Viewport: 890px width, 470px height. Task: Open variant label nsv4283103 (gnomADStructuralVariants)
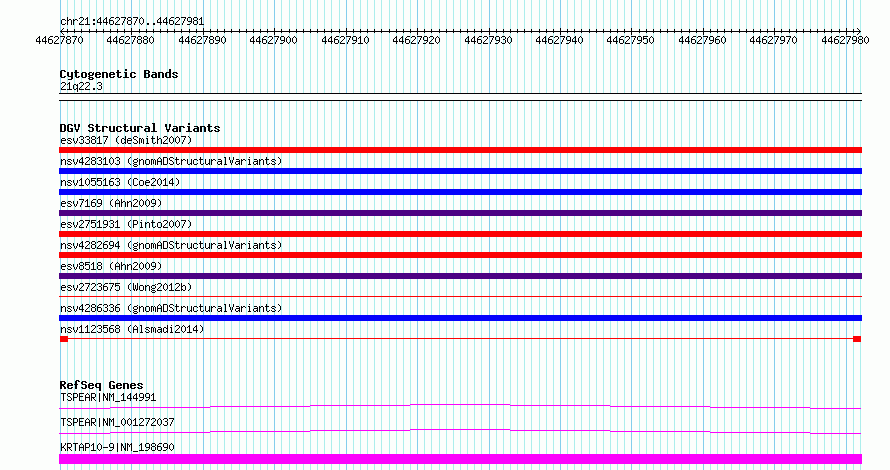[171, 161]
